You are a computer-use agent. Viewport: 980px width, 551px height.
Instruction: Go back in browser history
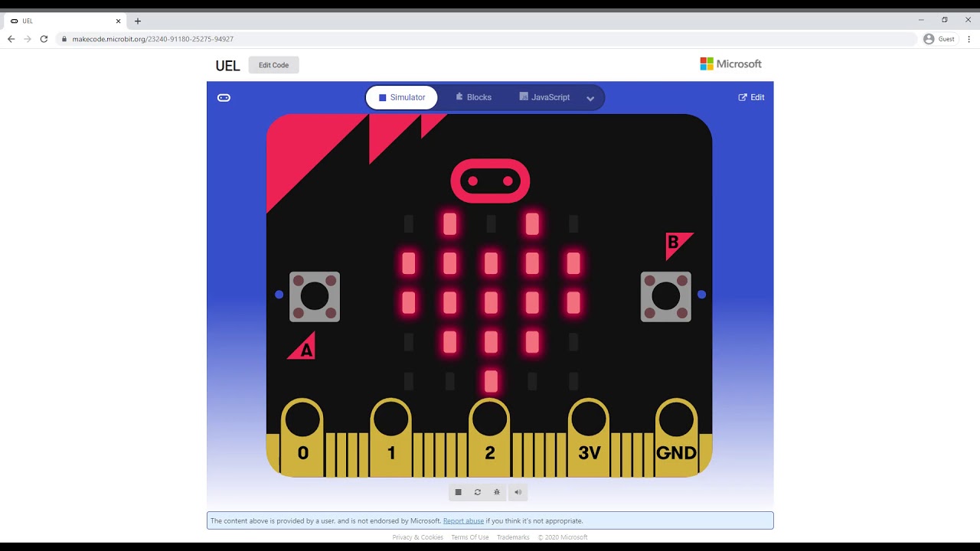point(11,39)
